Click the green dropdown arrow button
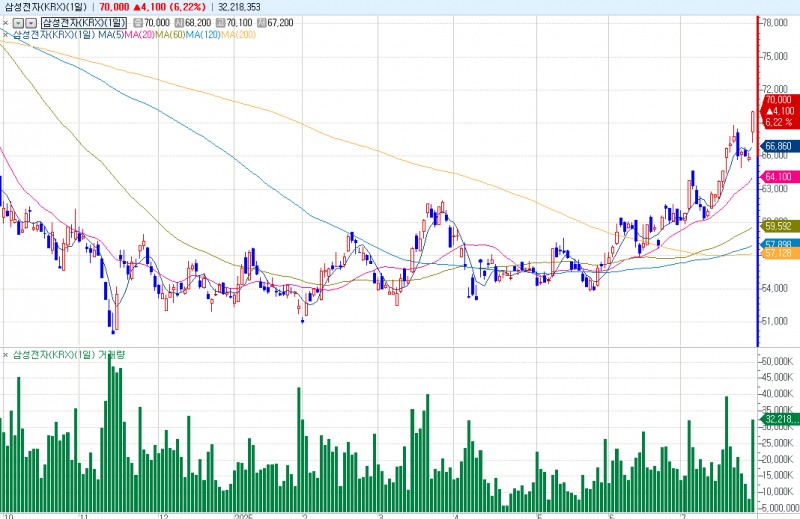 pyautogui.click(x=18, y=22)
